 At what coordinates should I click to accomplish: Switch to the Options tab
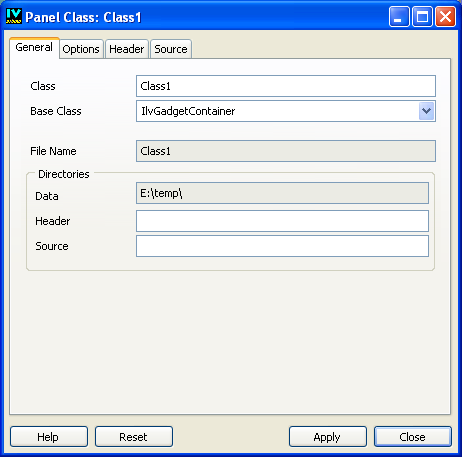point(81,49)
